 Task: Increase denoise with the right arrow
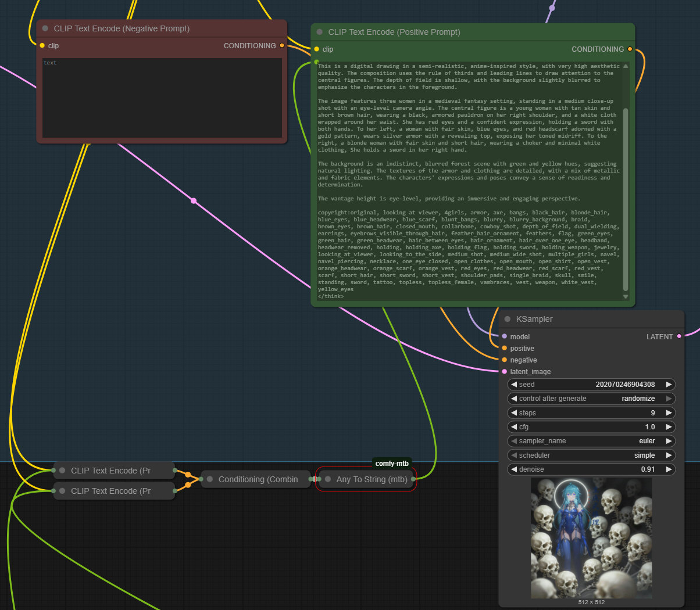669,469
